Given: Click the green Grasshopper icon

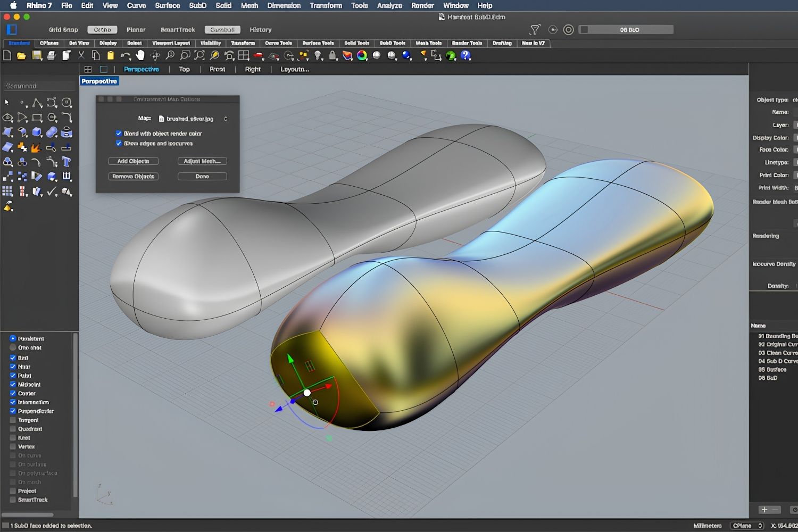Looking at the screenshot, I should pos(451,55).
